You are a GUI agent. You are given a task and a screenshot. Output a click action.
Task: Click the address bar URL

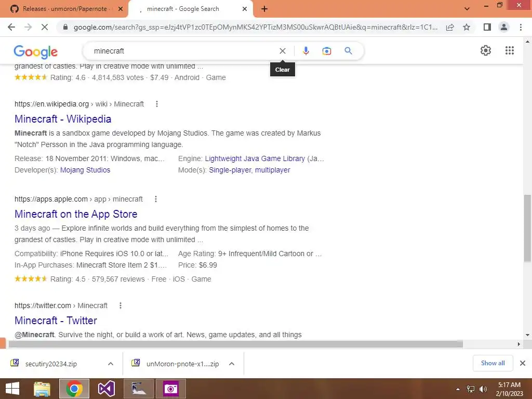[255, 27]
